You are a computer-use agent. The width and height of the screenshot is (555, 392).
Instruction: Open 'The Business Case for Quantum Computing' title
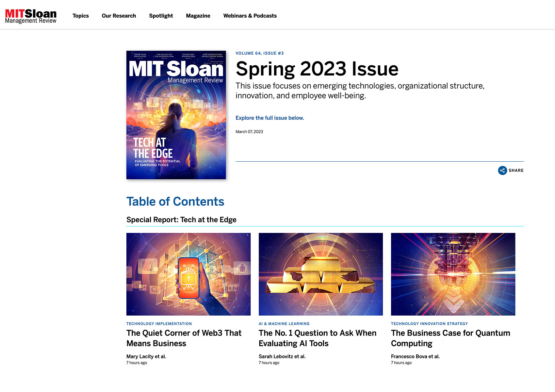click(x=450, y=338)
